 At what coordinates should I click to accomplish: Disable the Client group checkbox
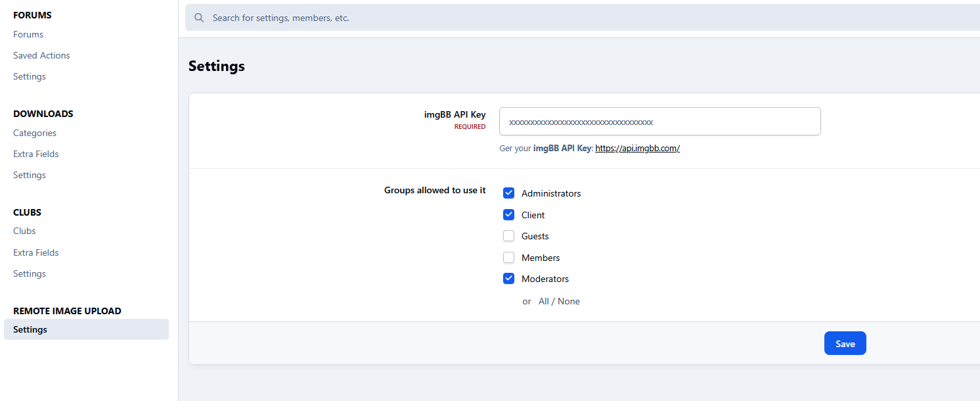tap(508, 215)
